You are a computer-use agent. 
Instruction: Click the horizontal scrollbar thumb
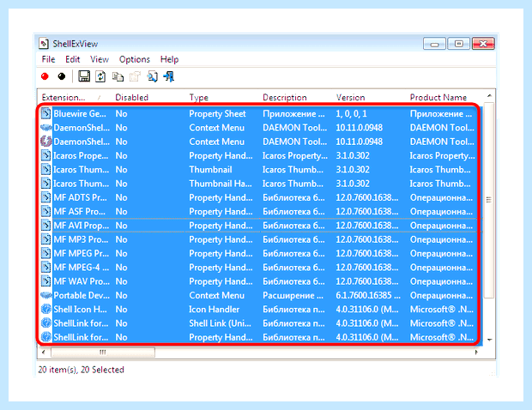coord(103,353)
